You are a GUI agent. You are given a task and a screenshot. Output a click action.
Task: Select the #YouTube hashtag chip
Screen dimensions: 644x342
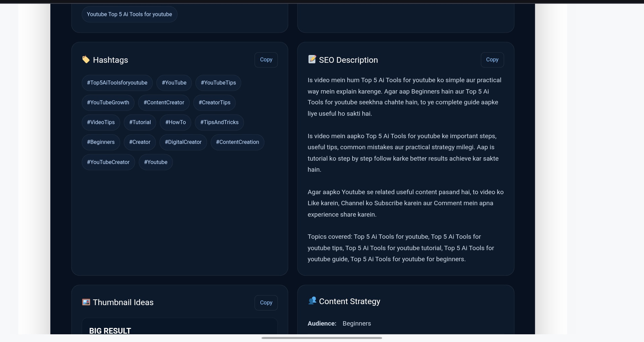174,83
